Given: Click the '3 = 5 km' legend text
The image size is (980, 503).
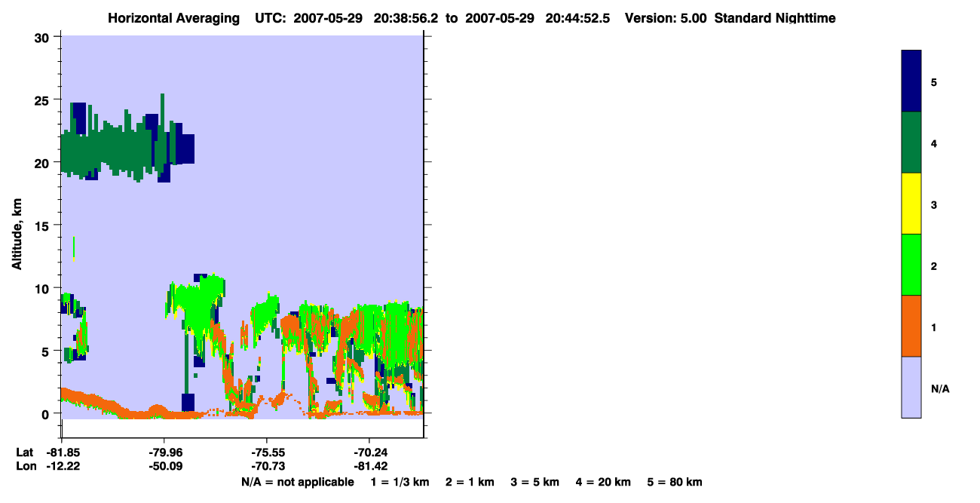Looking at the screenshot, I should [535, 482].
